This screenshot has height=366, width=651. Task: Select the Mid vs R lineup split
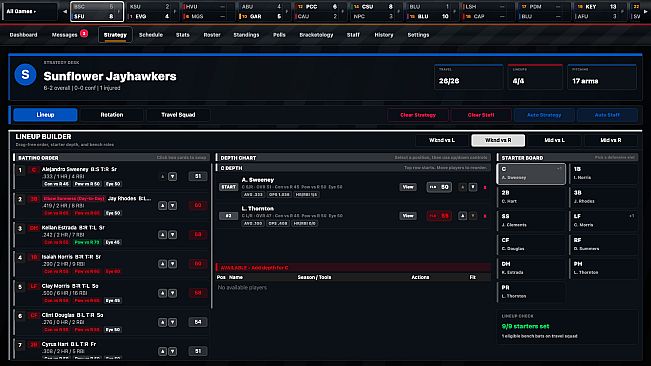(610, 140)
